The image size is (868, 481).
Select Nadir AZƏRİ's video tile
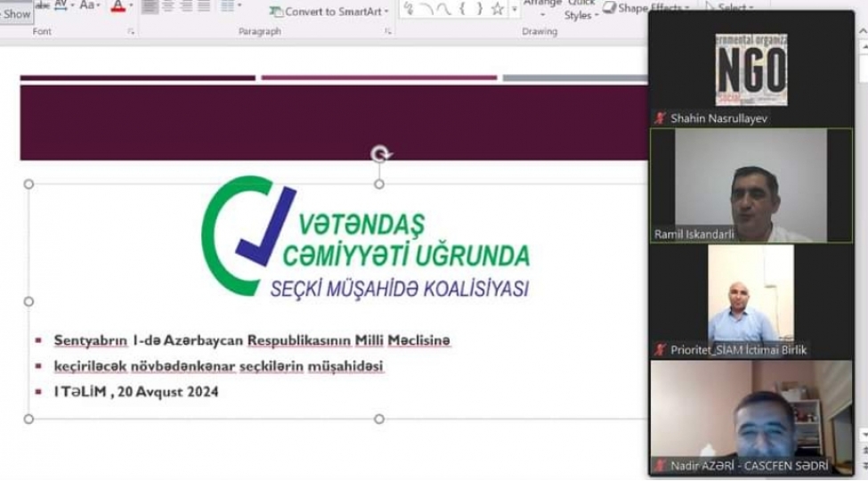(x=751, y=418)
